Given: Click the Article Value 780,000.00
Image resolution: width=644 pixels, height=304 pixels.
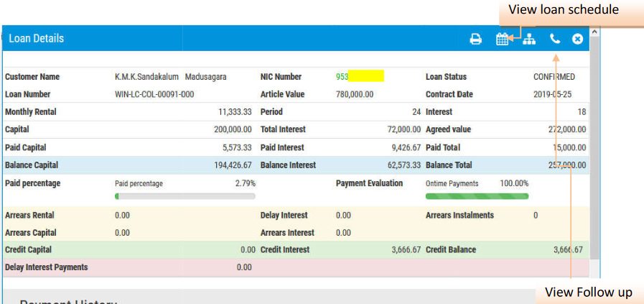Looking at the screenshot, I should (355, 94).
